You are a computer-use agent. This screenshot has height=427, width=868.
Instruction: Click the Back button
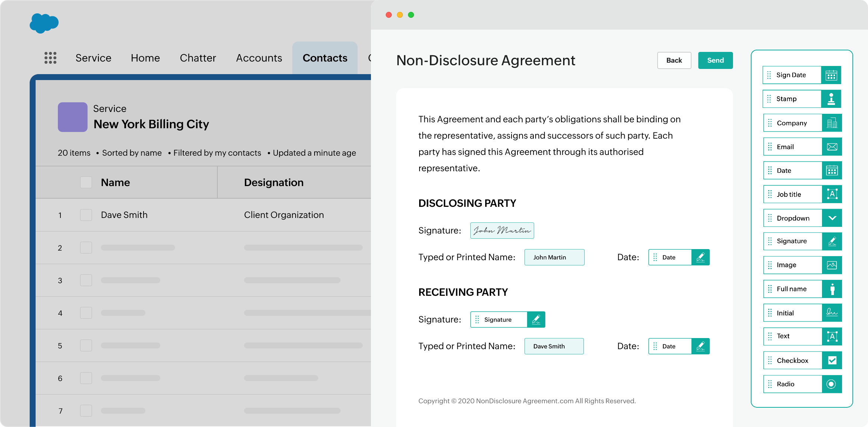point(674,60)
